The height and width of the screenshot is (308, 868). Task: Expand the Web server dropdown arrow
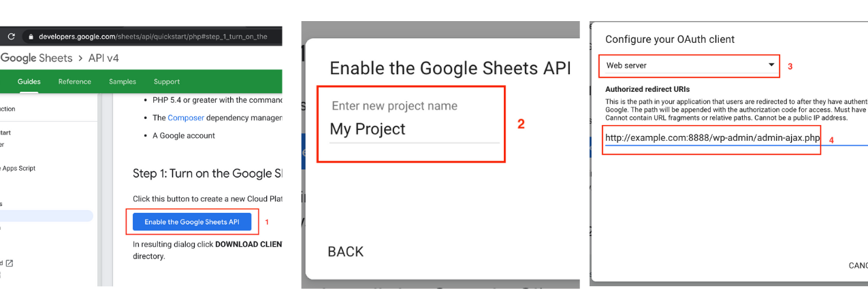click(x=771, y=65)
